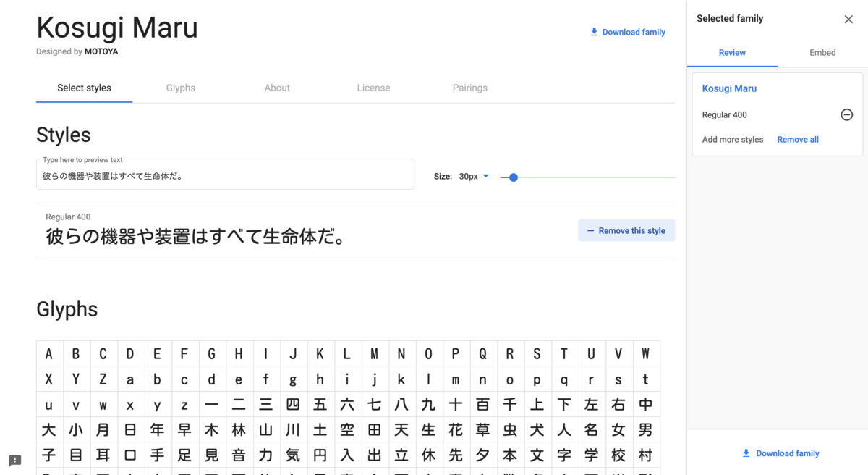This screenshot has width=868, height=475.
Task: Select the glyph 中 in the grid
Action: click(x=646, y=405)
